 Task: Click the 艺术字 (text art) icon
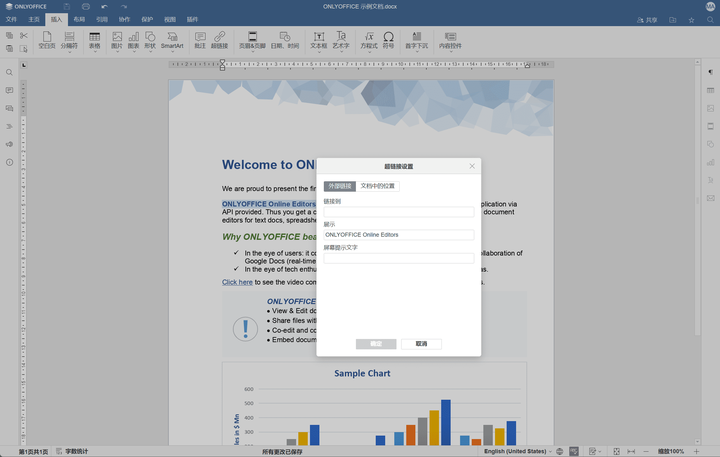[341, 40]
